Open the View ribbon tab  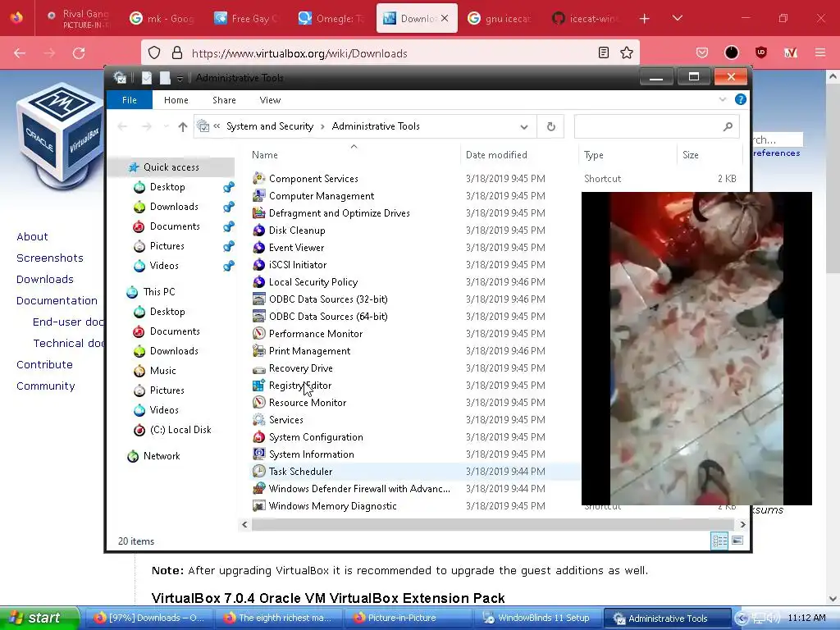pos(270,100)
